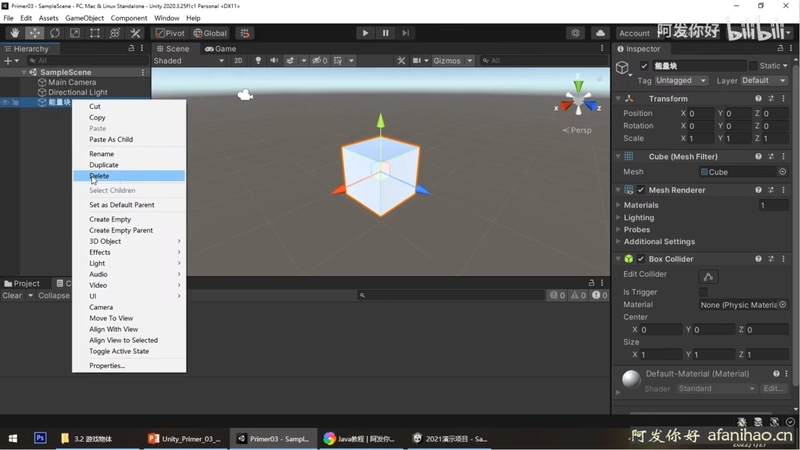Click the Position X input field
This screenshot has height=450, width=800.
pyautogui.click(x=701, y=113)
